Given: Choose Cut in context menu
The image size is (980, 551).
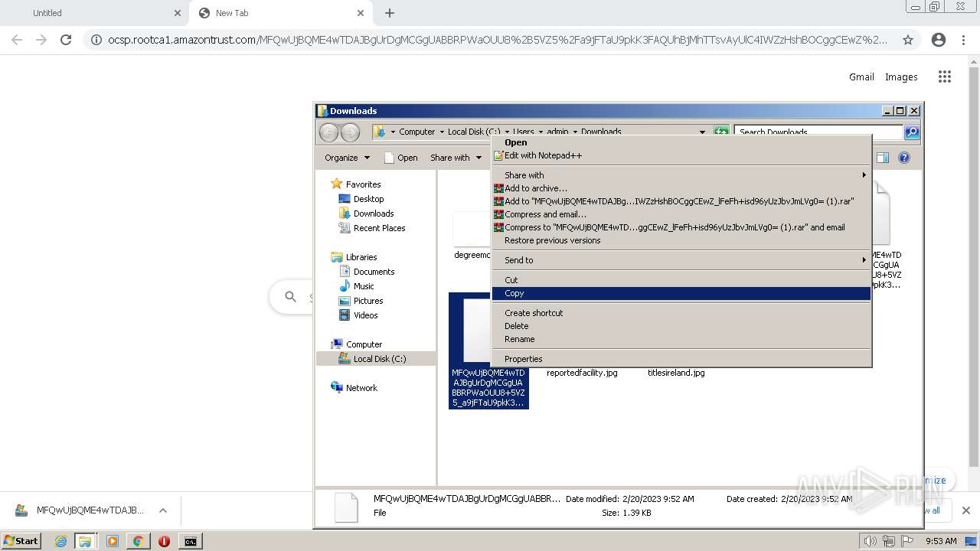Looking at the screenshot, I should click(x=681, y=280).
